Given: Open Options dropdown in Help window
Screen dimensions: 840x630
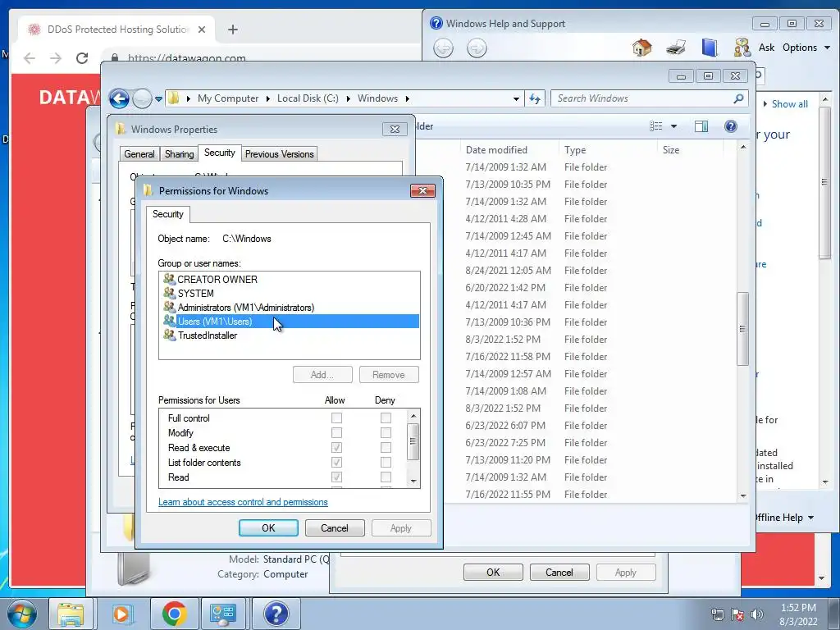Looking at the screenshot, I should coord(806,48).
